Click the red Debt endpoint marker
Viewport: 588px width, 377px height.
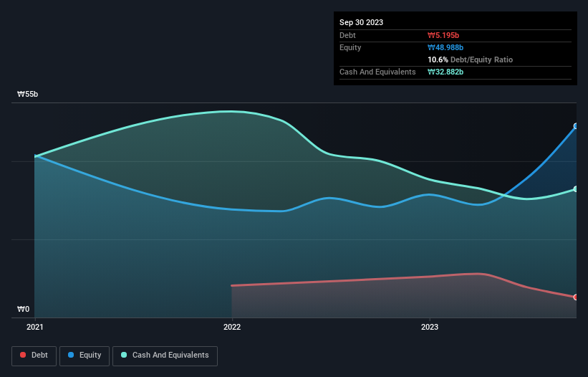click(x=576, y=297)
